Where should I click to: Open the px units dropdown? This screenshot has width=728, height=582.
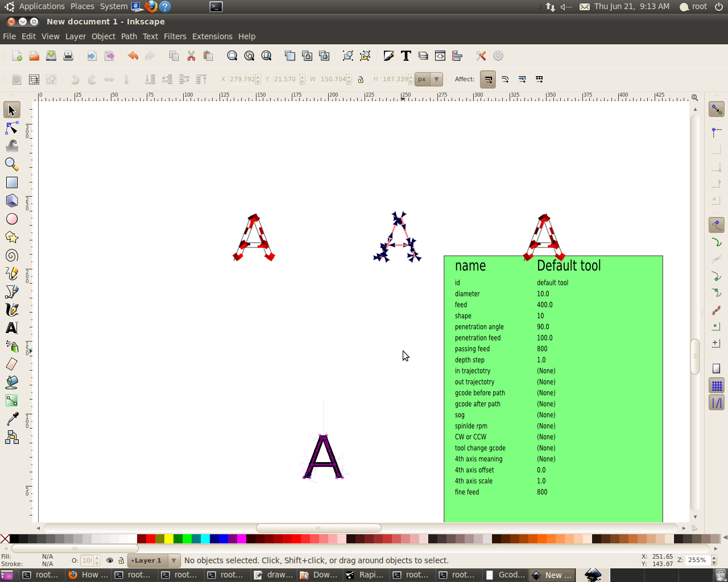coord(429,80)
